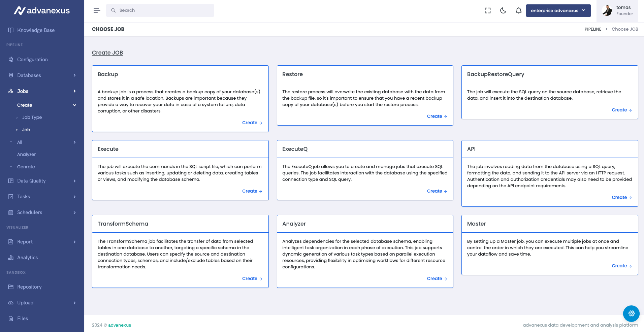
Task: Click the Master card title
Action: click(x=476, y=224)
